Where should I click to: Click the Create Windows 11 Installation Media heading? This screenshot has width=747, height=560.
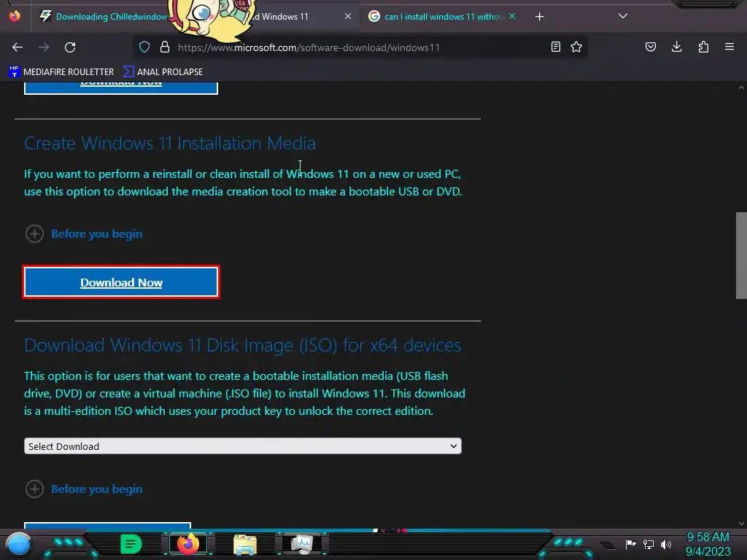pyautogui.click(x=169, y=144)
